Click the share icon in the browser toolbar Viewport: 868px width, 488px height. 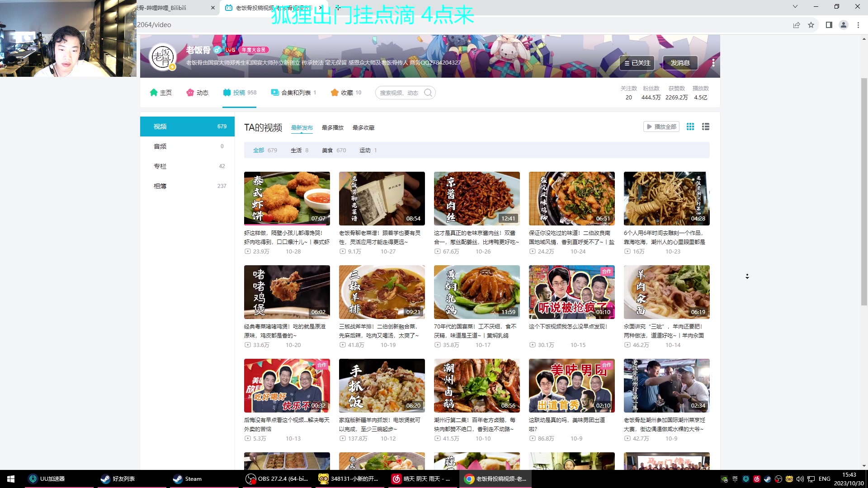click(796, 25)
